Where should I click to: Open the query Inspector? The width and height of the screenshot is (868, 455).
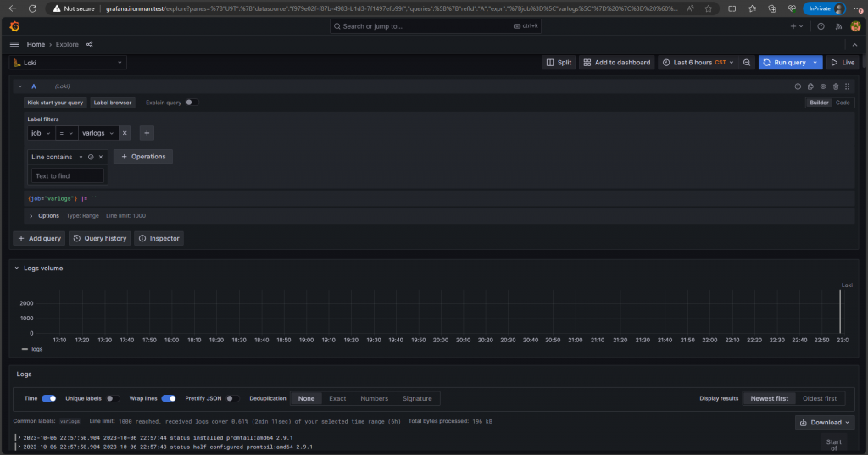point(159,239)
